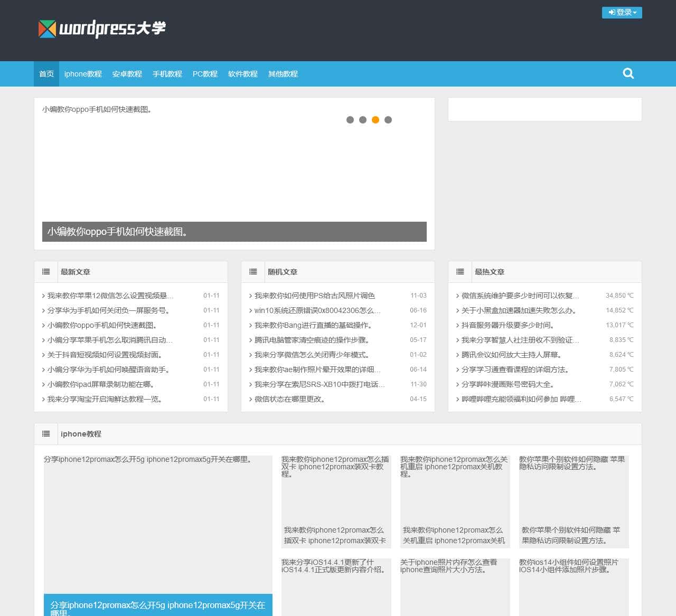Open article win10系统还原错误0x80042306怎么
Viewport: 676px width, 616px height.
tap(314, 310)
